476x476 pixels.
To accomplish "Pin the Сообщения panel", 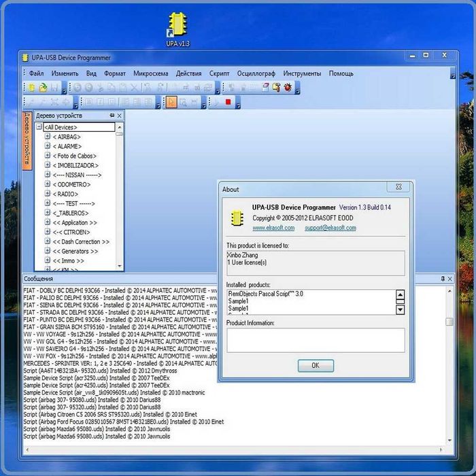I will 443,279.
